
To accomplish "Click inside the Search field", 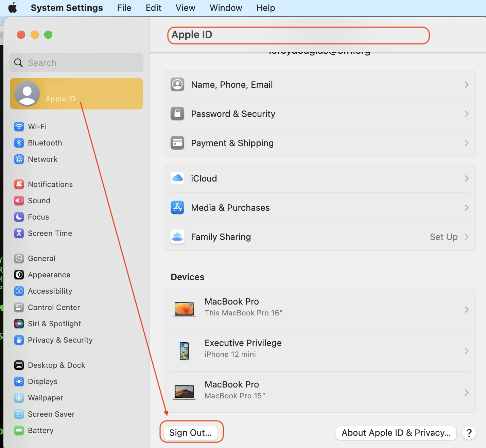I will click(x=76, y=63).
